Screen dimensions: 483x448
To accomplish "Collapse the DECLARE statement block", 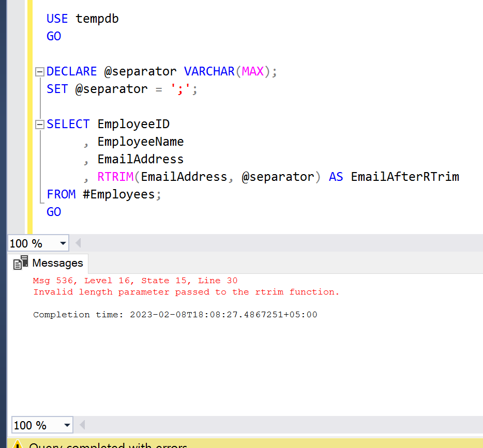I will (x=39, y=72).
